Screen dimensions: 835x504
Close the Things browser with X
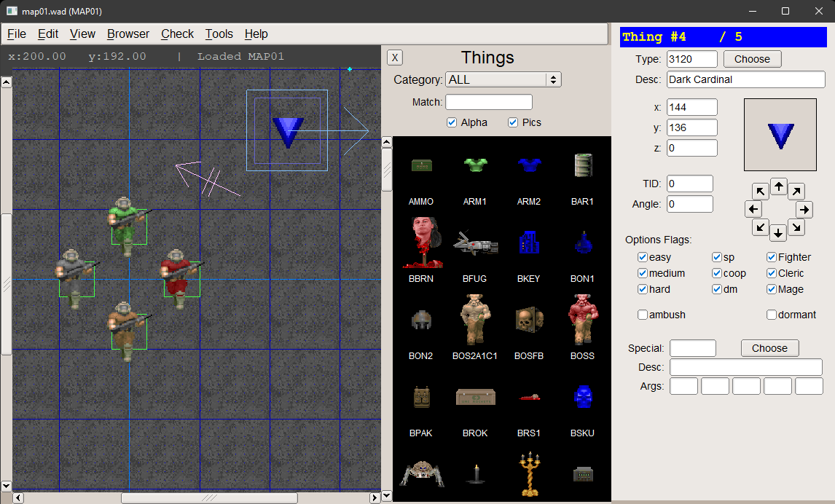[395, 58]
